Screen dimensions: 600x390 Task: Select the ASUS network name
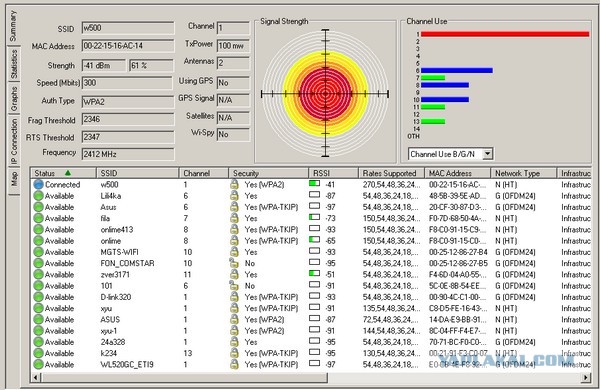[x=110, y=319]
